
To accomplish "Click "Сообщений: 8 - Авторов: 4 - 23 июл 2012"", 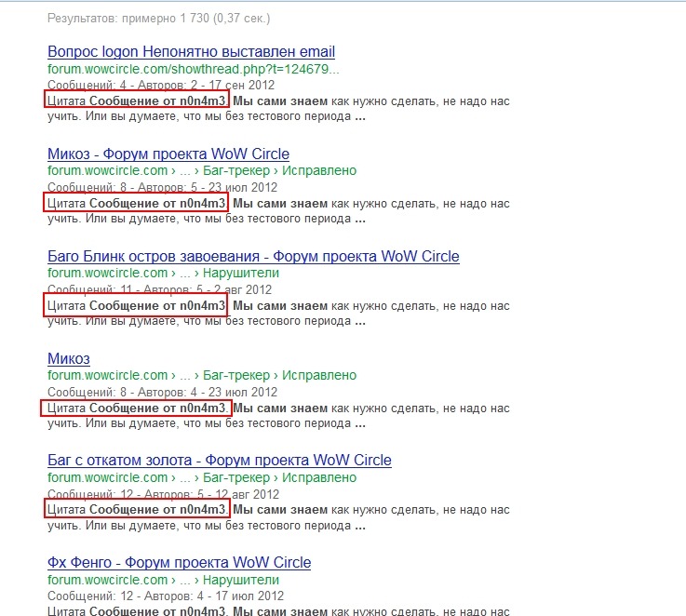I will click(x=162, y=392).
